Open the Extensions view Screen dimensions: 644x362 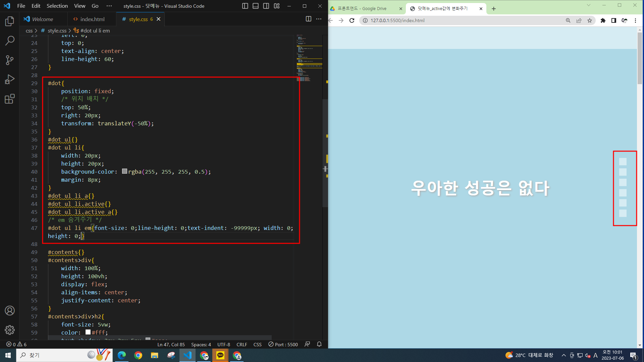(x=10, y=99)
